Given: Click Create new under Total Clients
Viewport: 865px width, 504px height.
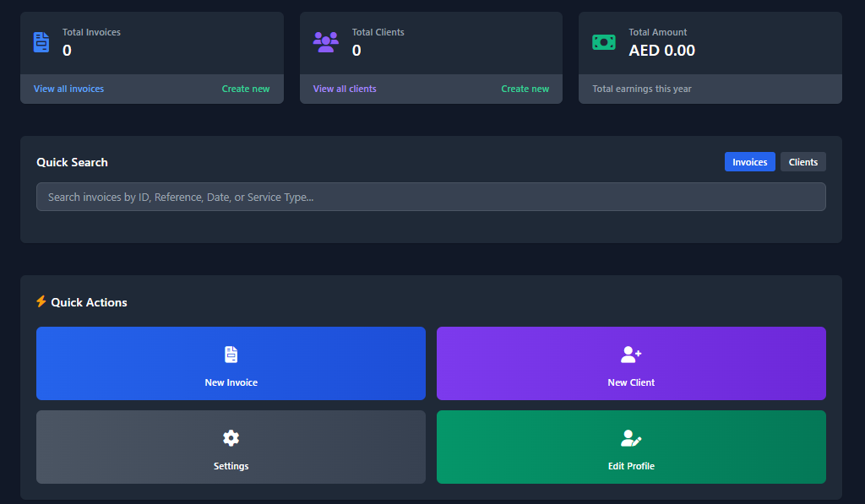Looking at the screenshot, I should click(525, 89).
